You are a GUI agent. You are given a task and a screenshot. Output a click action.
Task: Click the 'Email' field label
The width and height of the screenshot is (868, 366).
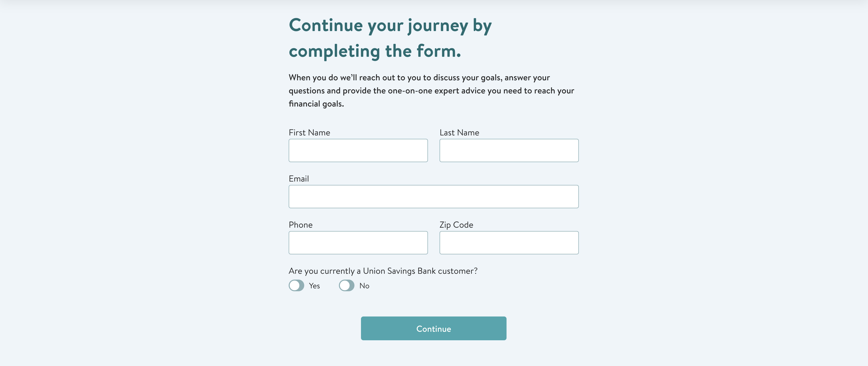pos(299,179)
